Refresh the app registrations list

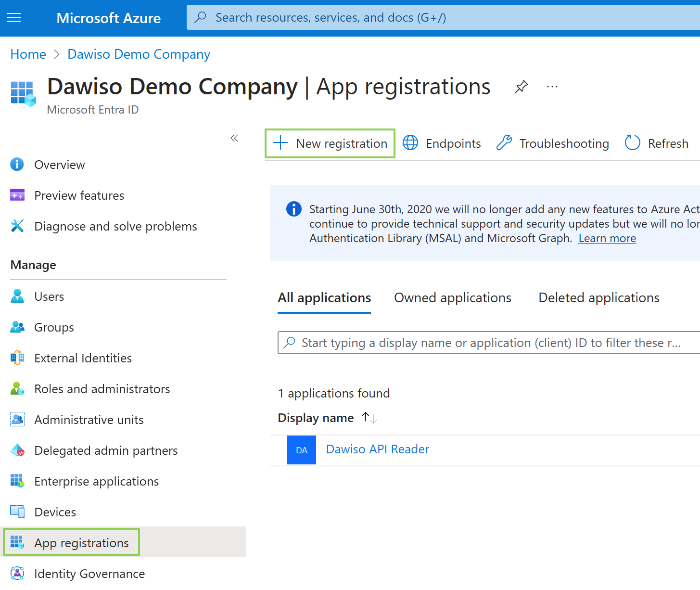click(656, 143)
